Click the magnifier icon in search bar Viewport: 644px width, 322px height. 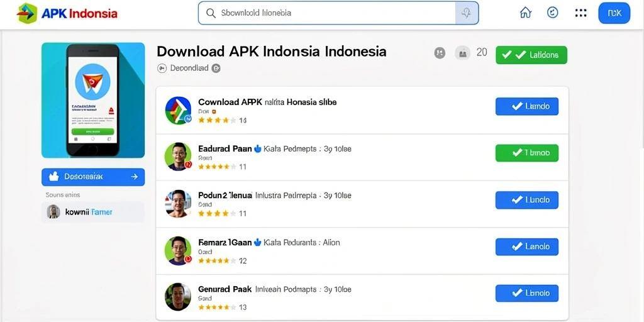point(211,13)
